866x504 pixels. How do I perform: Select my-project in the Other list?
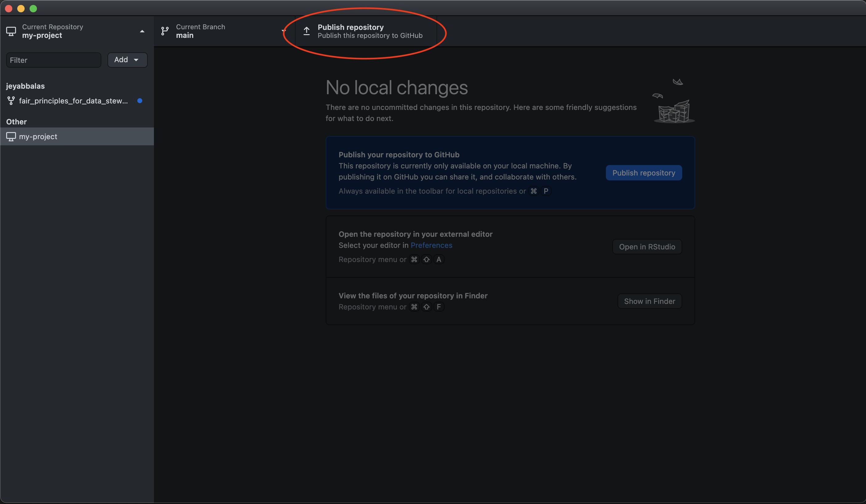77,136
